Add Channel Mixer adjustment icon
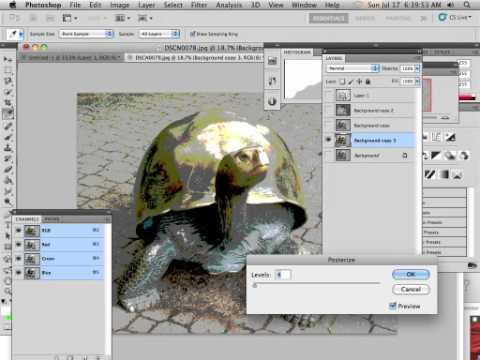The height and width of the screenshot is (360, 480). pos(464,155)
